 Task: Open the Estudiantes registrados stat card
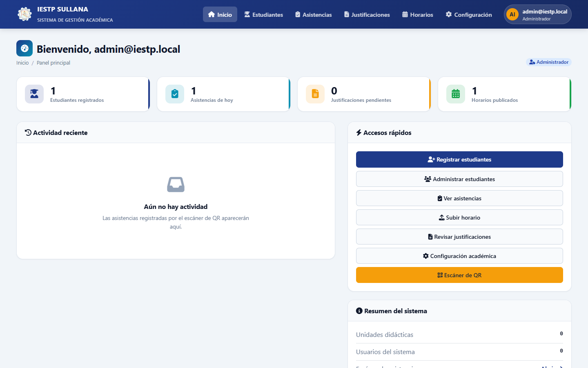point(83,94)
